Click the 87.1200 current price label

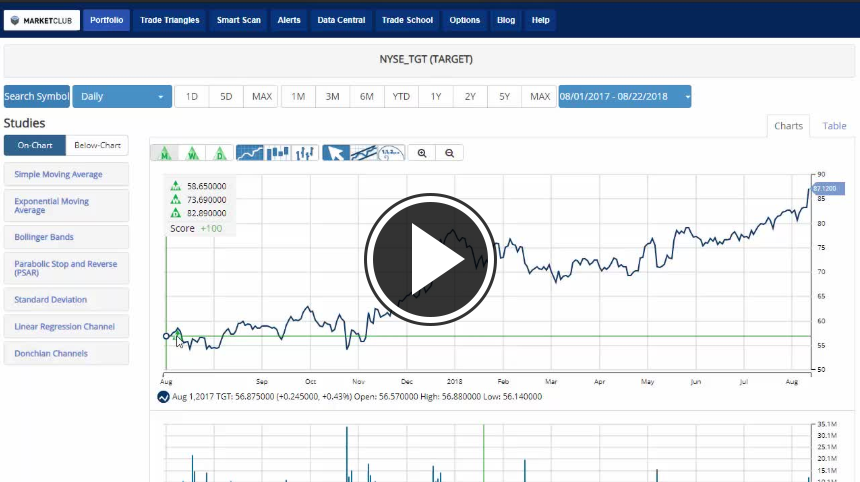pos(828,189)
